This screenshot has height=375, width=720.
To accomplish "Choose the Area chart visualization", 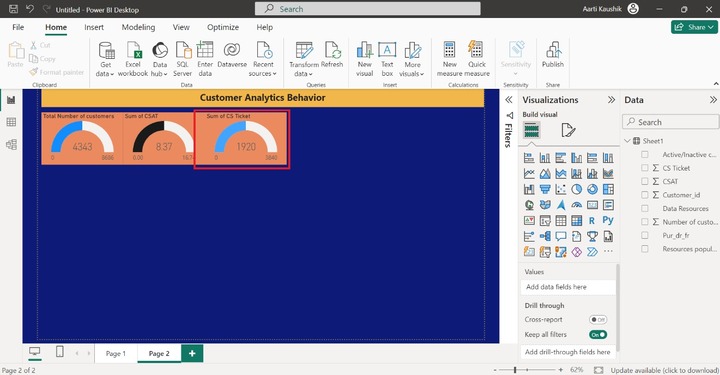I will pyautogui.click(x=545, y=174).
